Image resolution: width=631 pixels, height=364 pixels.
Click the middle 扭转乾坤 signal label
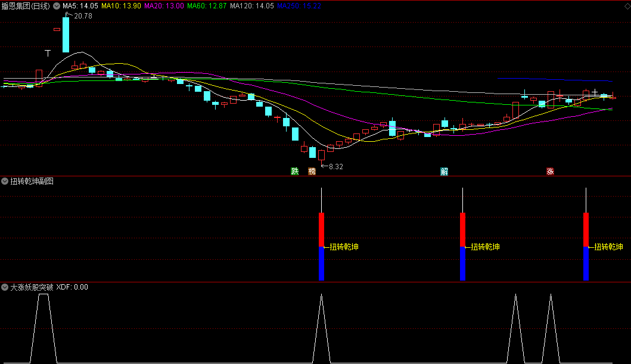(x=486, y=247)
